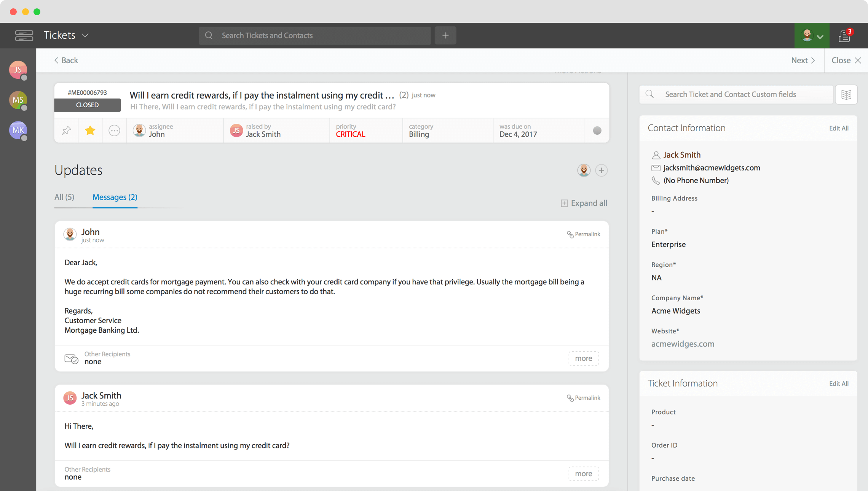
Task: Click Edit All in Contact Information panel
Action: coord(839,128)
